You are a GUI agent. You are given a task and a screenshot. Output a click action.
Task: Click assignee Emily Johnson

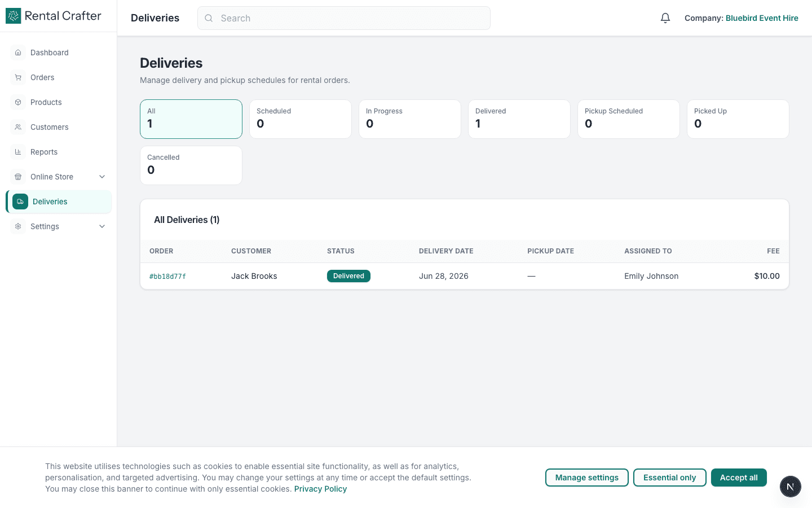tap(651, 276)
